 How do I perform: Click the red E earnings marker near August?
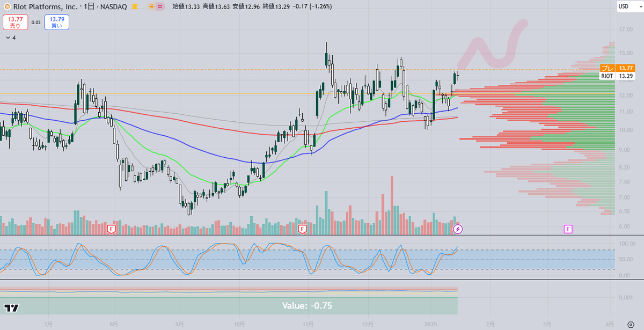point(112,229)
